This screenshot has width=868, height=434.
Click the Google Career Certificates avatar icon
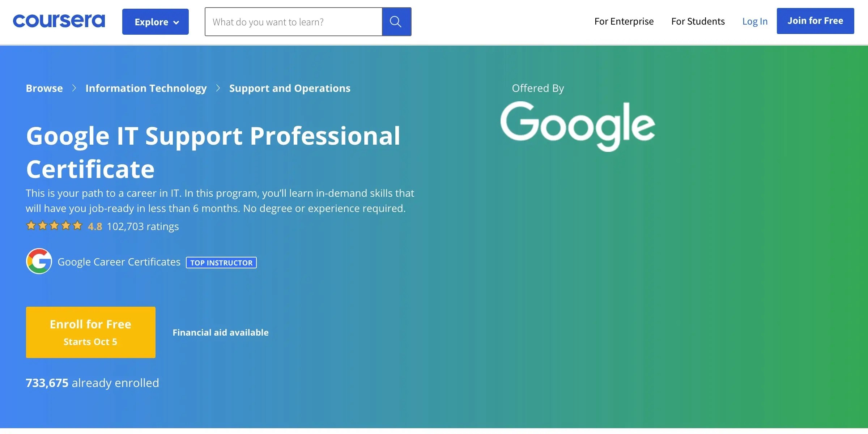point(39,261)
